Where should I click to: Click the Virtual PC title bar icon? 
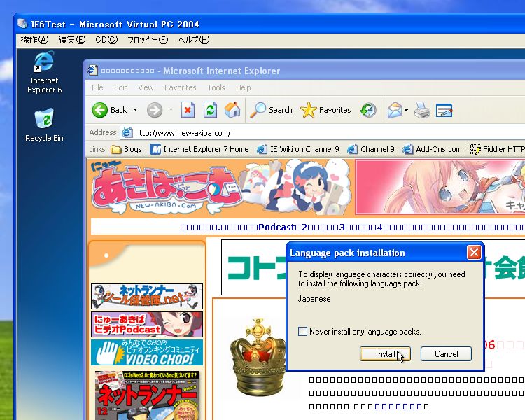[22, 24]
